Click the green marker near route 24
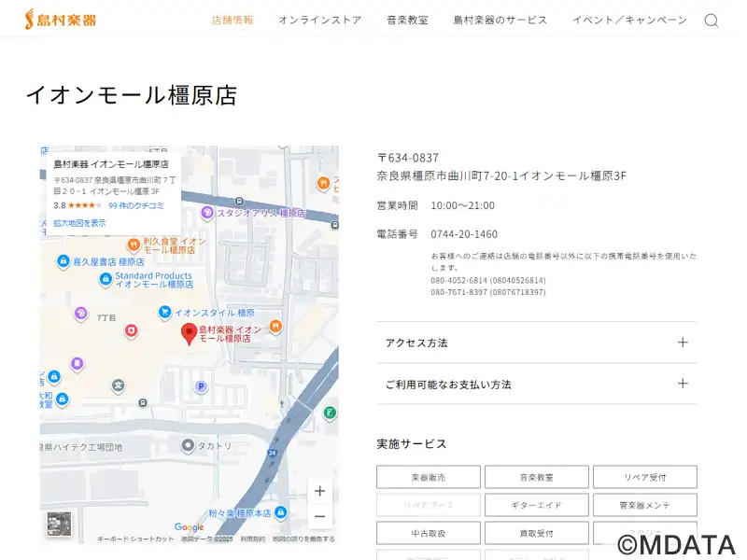The image size is (747, 560). (x=330, y=413)
